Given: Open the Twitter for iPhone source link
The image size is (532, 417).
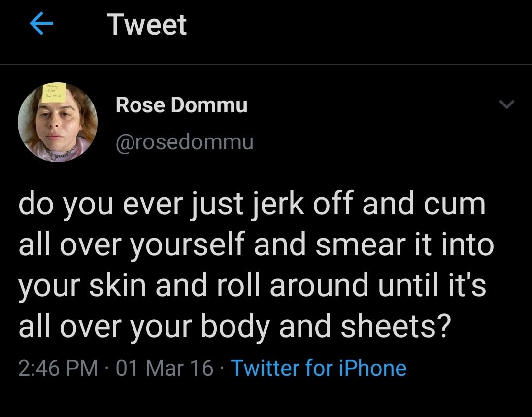Looking at the screenshot, I should (318, 368).
